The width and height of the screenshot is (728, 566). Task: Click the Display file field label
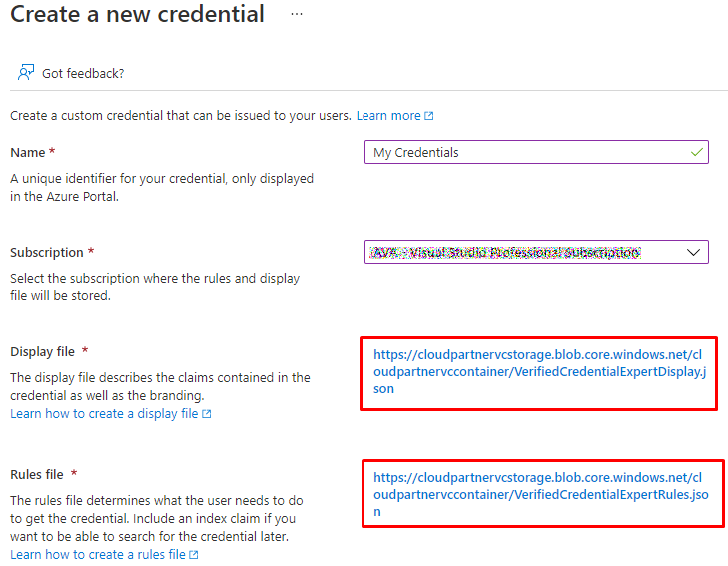pos(45,352)
